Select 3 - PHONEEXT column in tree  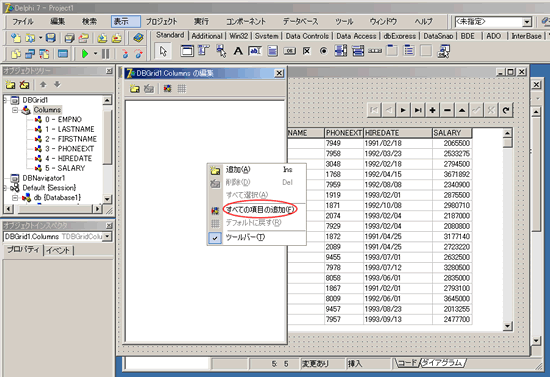[69, 149]
